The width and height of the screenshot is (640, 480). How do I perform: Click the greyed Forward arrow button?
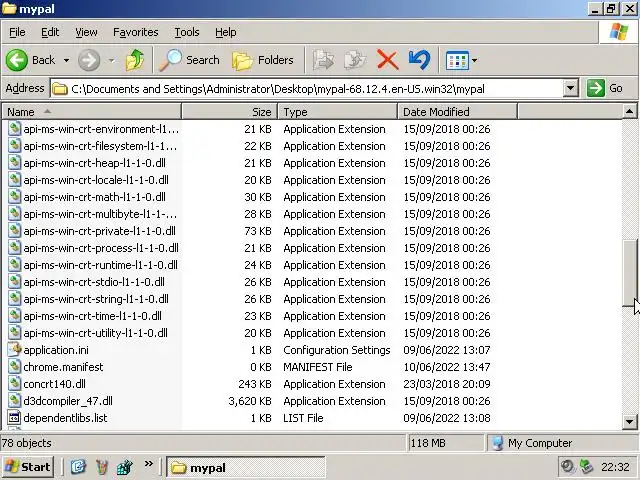(89, 60)
